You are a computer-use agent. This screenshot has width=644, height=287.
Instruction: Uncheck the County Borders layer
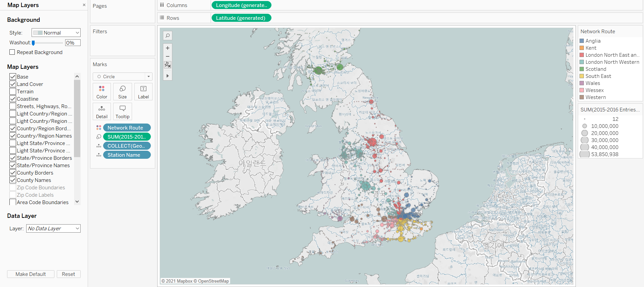pyautogui.click(x=13, y=173)
